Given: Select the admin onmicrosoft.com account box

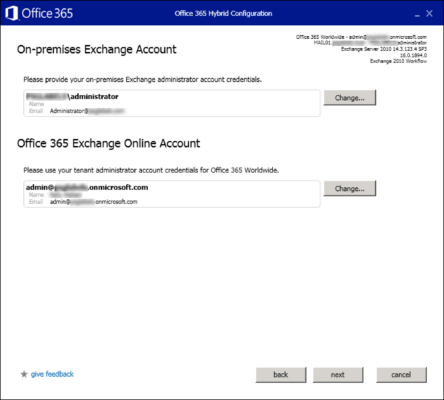Looking at the screenshot, I should pos(172,194).
